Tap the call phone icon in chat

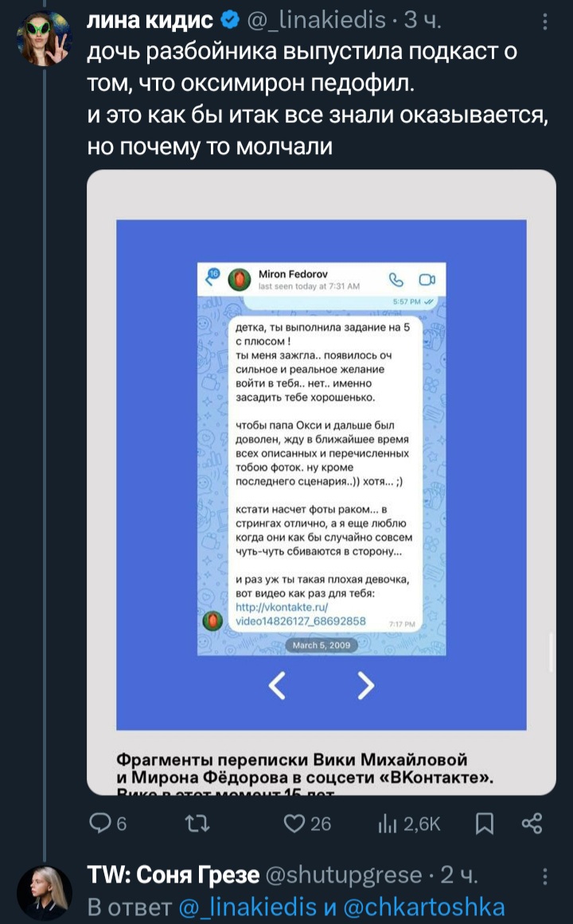tap(396, 279)
